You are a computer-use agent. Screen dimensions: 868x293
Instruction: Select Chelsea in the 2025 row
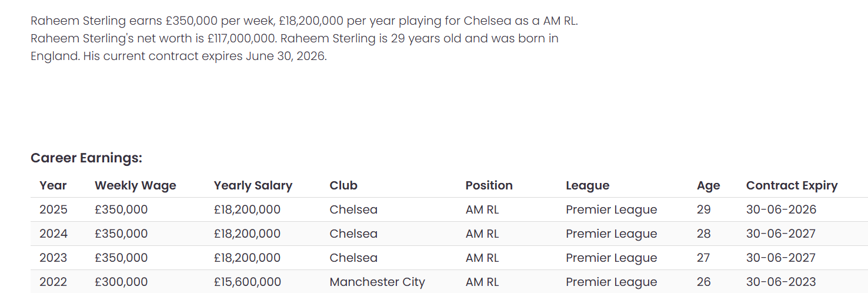pyautogui.click(x=353, y=209)
